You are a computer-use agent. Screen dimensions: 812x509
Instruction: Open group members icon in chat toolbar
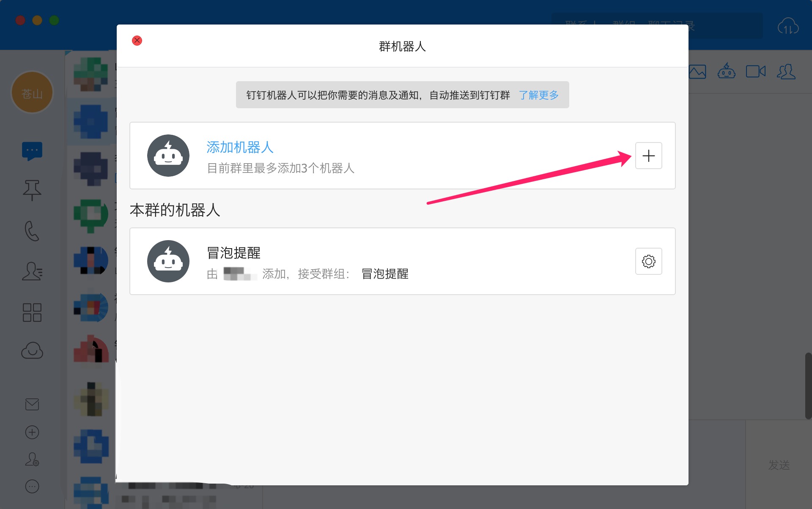pyautogui.click(x=786, y=71)
